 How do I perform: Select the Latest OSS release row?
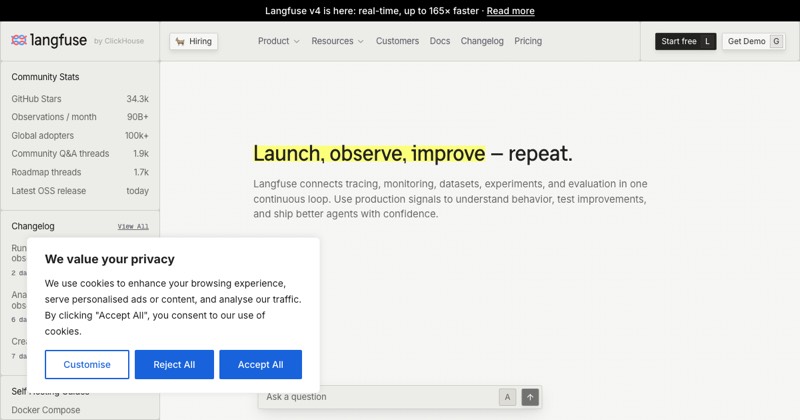[x=80, y=190]
